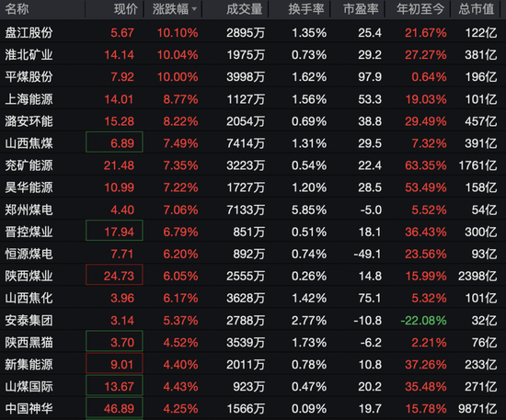Click the price 14.14 of 淮北矿业
The height and width of the screenshot is (420, 506).
pos(119,55)
